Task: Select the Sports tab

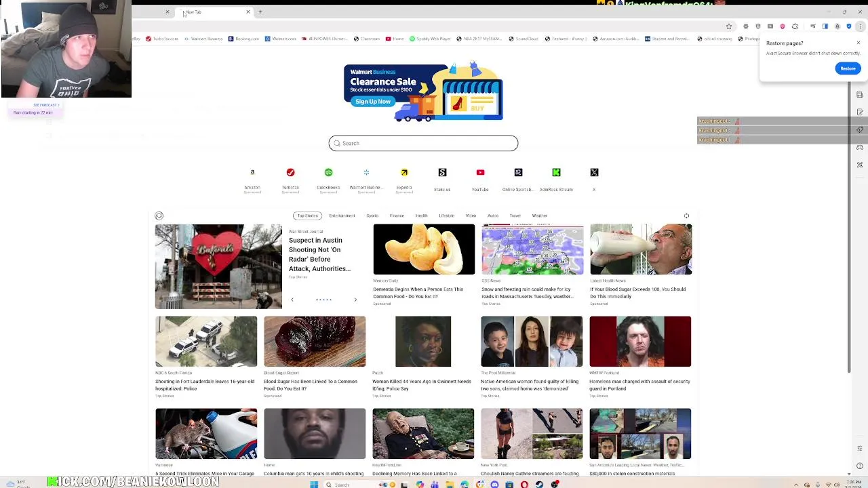Action: (372, 216)
